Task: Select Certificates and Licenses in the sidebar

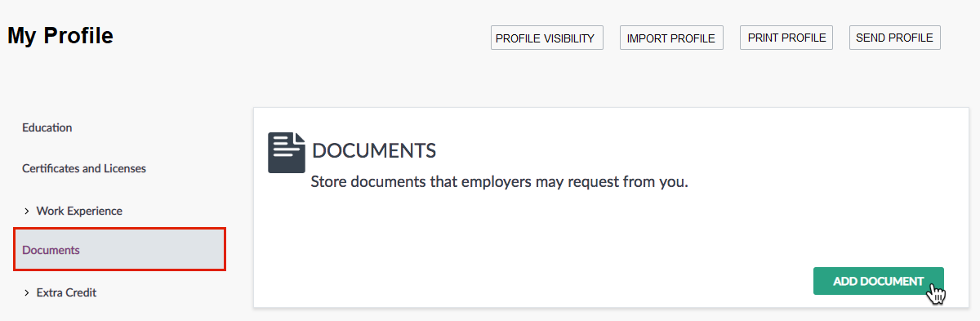Action: tap(84, 168)
